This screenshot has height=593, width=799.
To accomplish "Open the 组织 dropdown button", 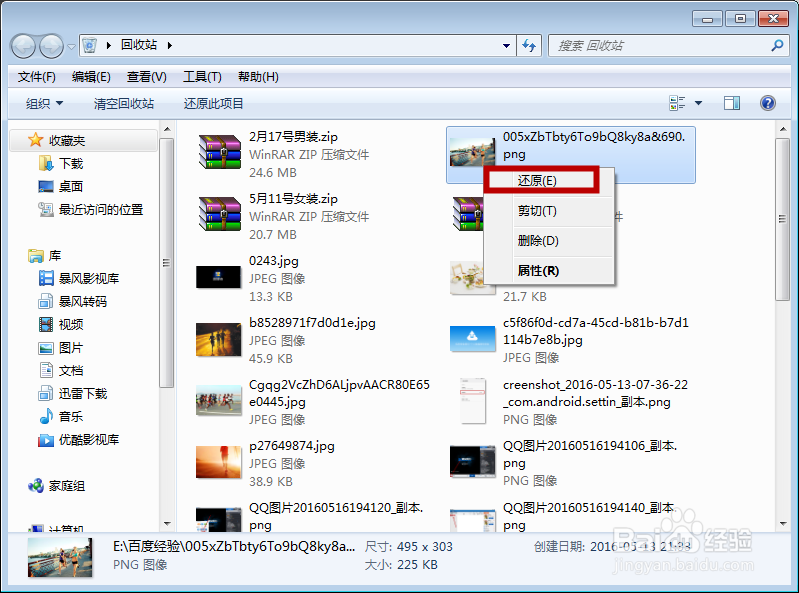I will (x=44, y=104).
